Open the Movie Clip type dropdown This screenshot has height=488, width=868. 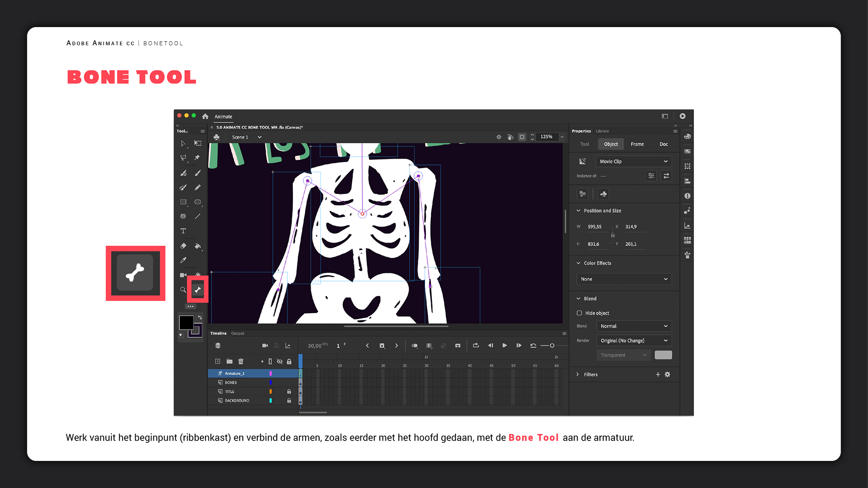[633, 161]
